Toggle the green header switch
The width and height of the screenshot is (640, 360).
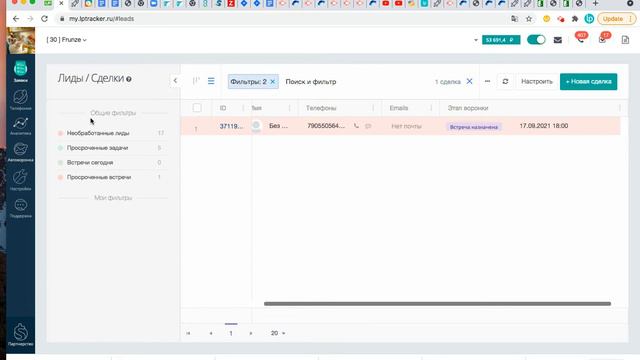[536, 40]
